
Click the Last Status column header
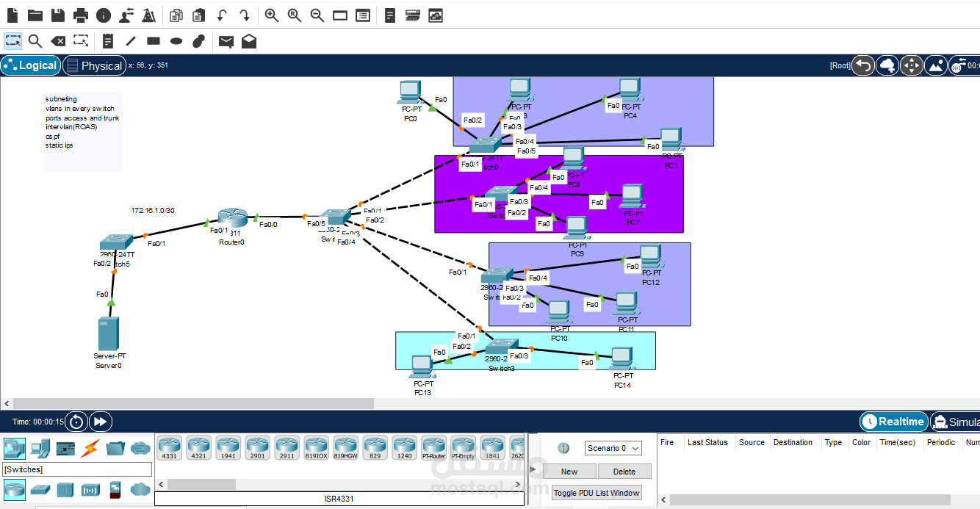707,442
